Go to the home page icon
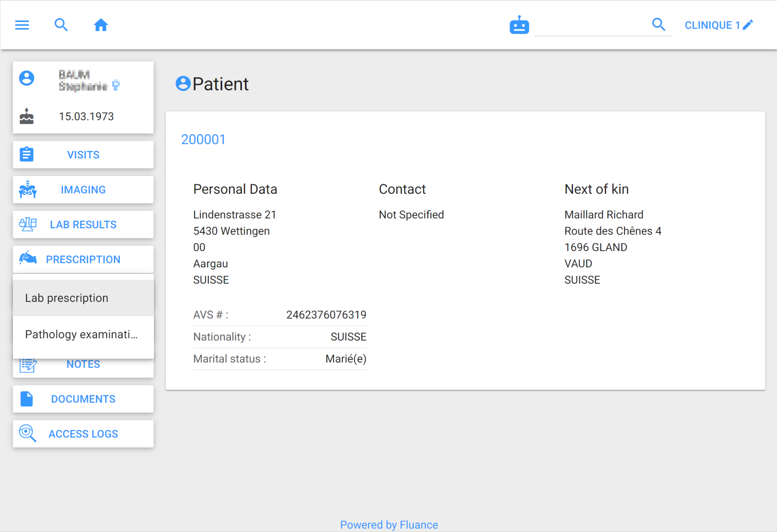 [100, 25]
